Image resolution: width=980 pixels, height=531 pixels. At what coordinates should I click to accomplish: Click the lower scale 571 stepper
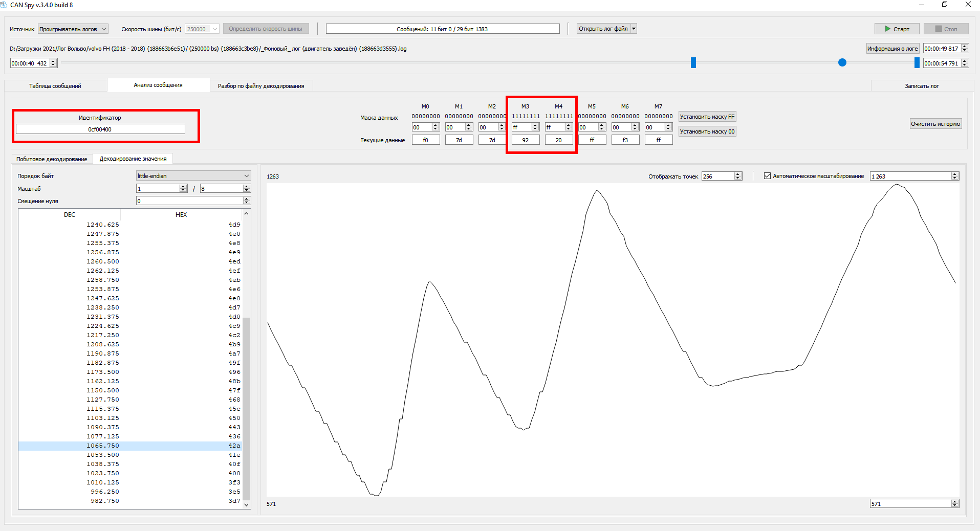[914, 504]
